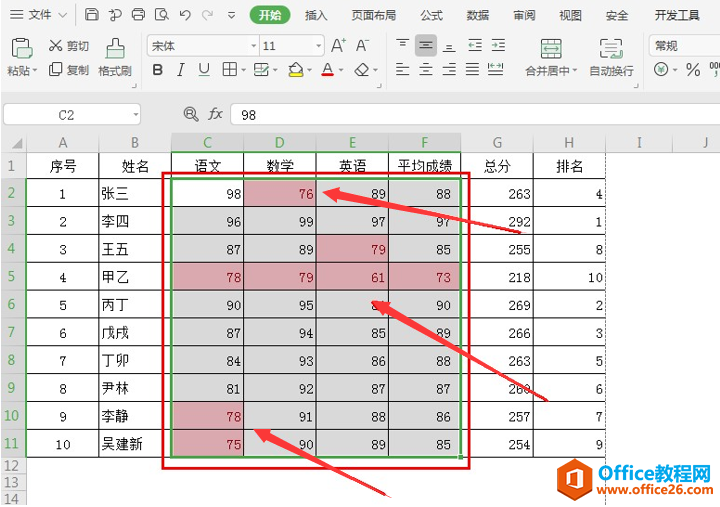This screenshot has width=720, height=507.
Task: Increase indent icon
Action: [x=498, y=45]
